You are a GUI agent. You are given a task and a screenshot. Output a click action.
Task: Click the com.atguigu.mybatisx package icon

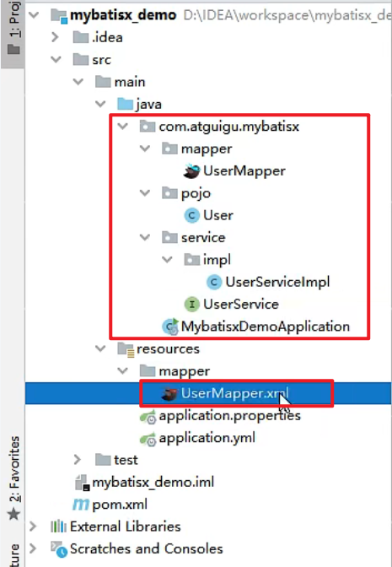click(x=148, y=127)
